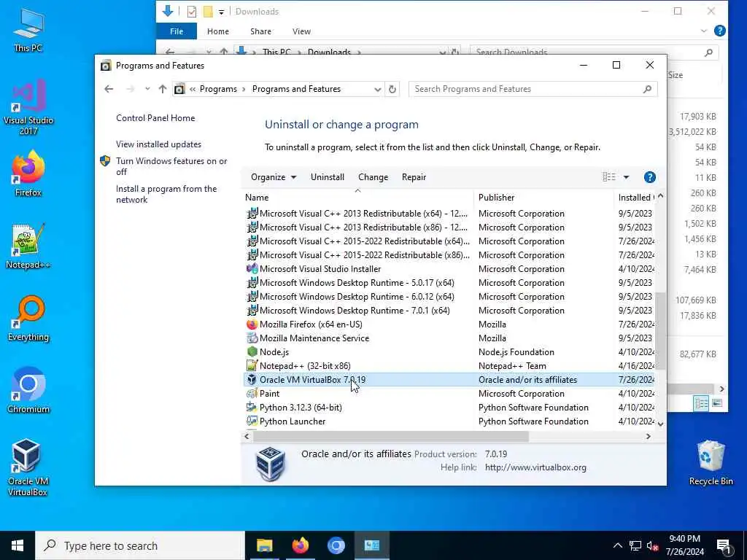The height and width of the screenshot is (560, 747).
Task: Open Visual Studio 2017 desktop shortcut
Action: [28, 108]
